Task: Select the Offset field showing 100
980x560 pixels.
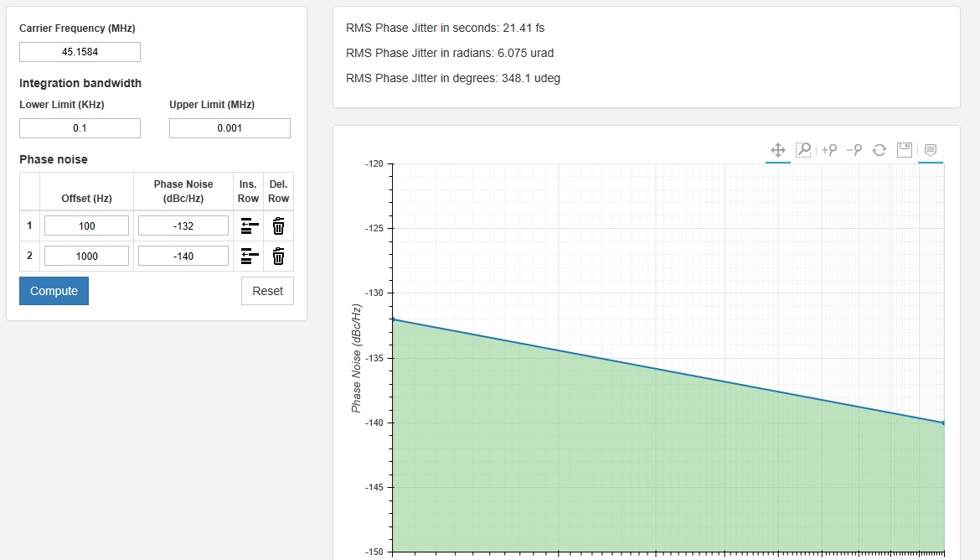Action: point(87,226)
